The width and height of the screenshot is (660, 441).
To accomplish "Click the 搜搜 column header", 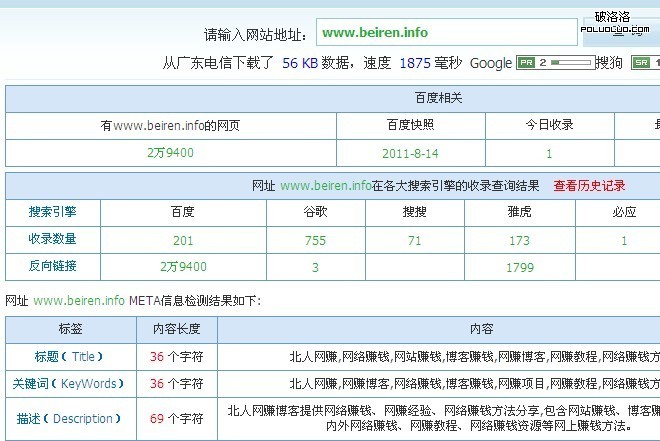I will [415, 212].
